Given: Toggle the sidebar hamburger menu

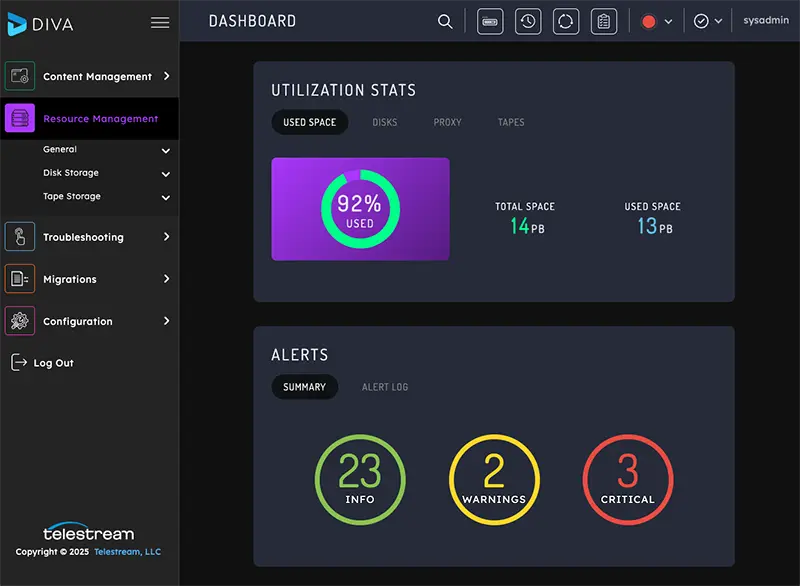Looking at the screenshot, I should coord(160,22).
